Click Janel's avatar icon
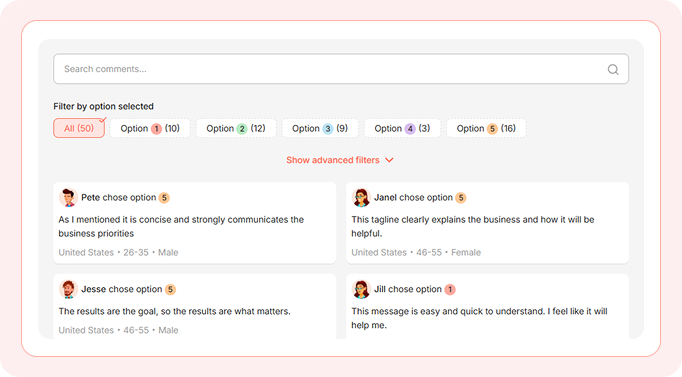This screenshot has width=682, height=377. 361,197
